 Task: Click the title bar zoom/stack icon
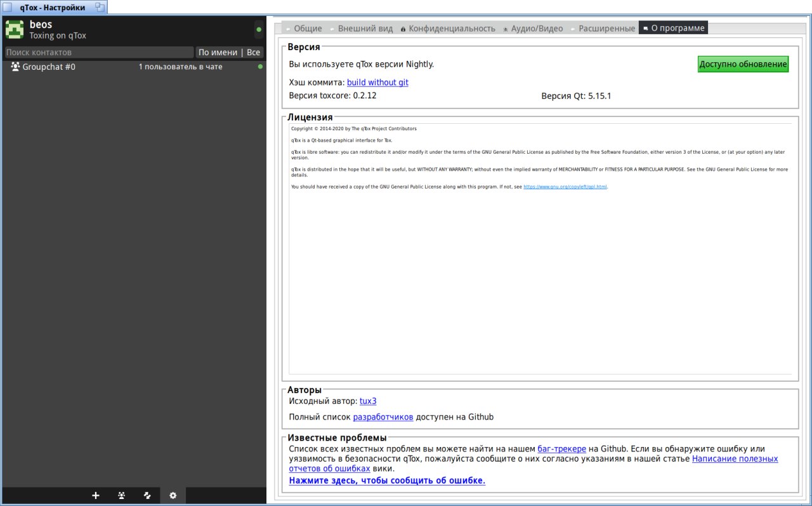tap(100, 7)
